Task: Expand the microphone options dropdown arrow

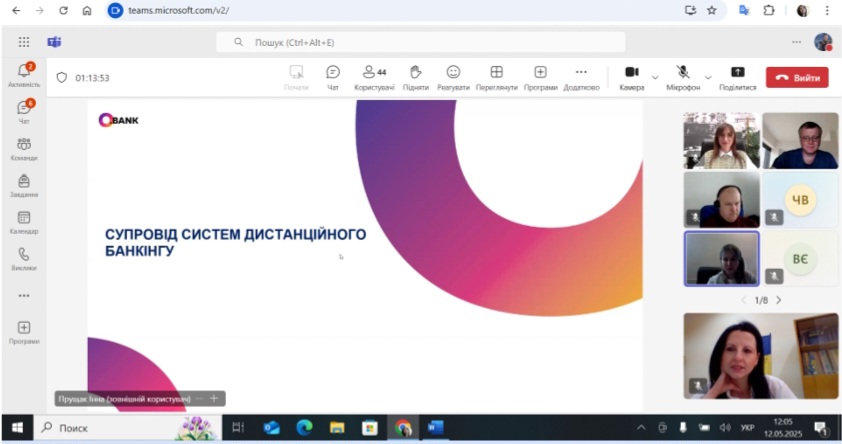Action: point(708,77)
